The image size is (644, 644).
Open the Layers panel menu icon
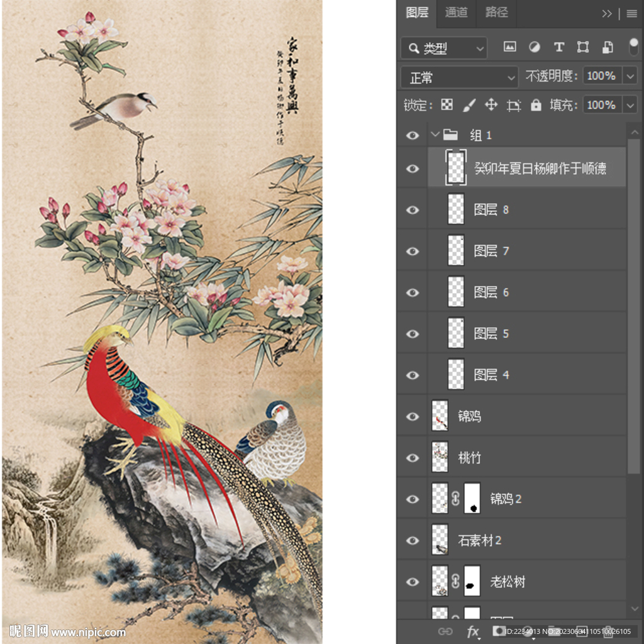tap(631, 14)
